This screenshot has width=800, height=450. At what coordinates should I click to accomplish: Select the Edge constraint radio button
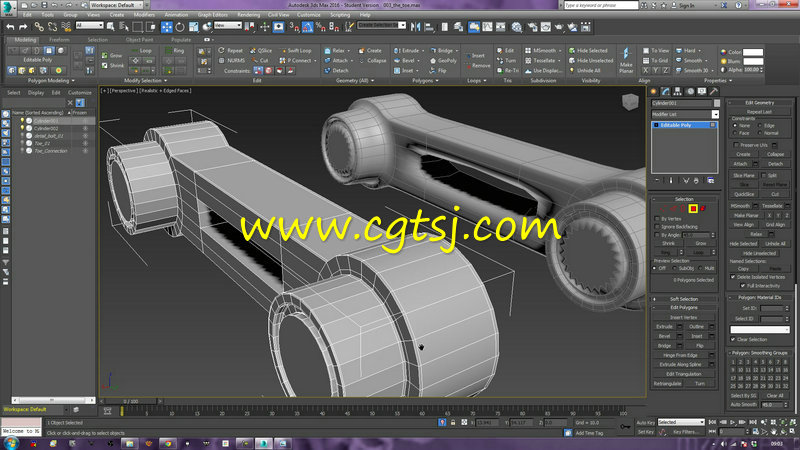coord(760,126)
